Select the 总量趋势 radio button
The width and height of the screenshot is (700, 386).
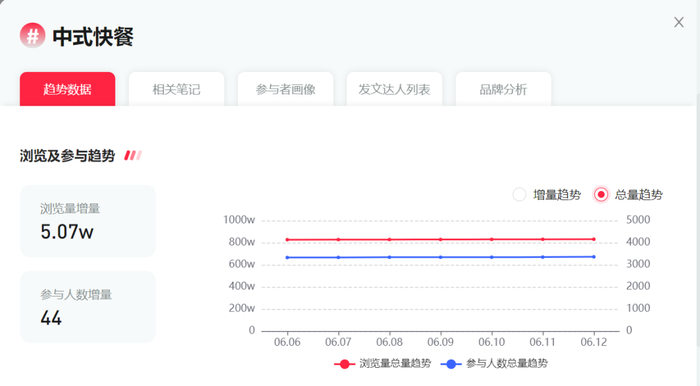(x=601, y=195)
